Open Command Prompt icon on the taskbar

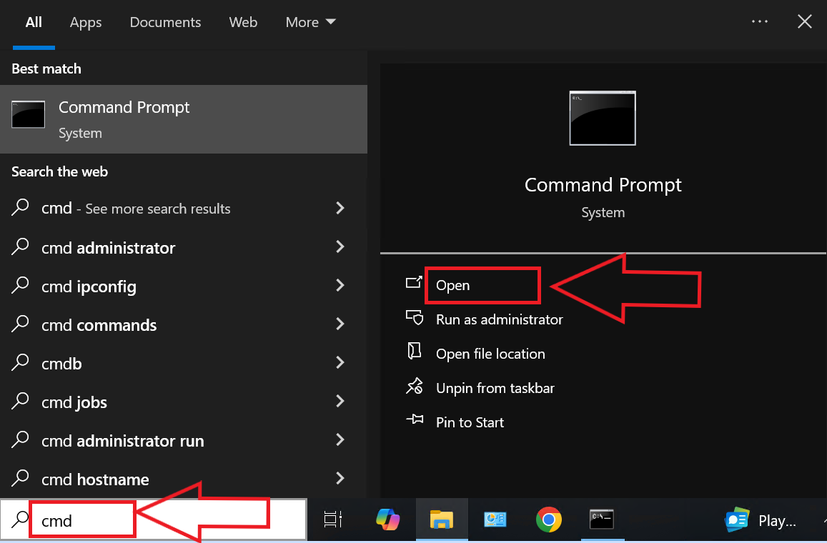coord(601,519)
